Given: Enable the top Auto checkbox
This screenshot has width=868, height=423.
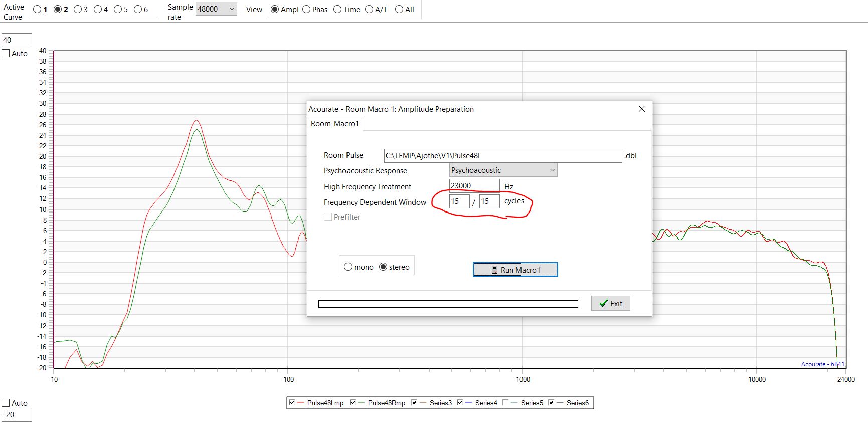Looking at the screenshot, I should click(x=6, y=53).
